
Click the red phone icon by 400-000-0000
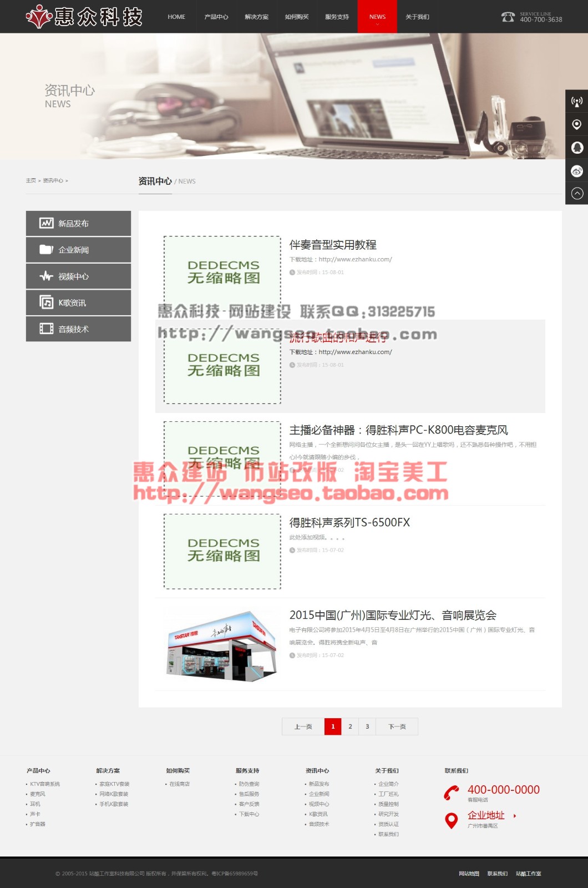(452, 793)
